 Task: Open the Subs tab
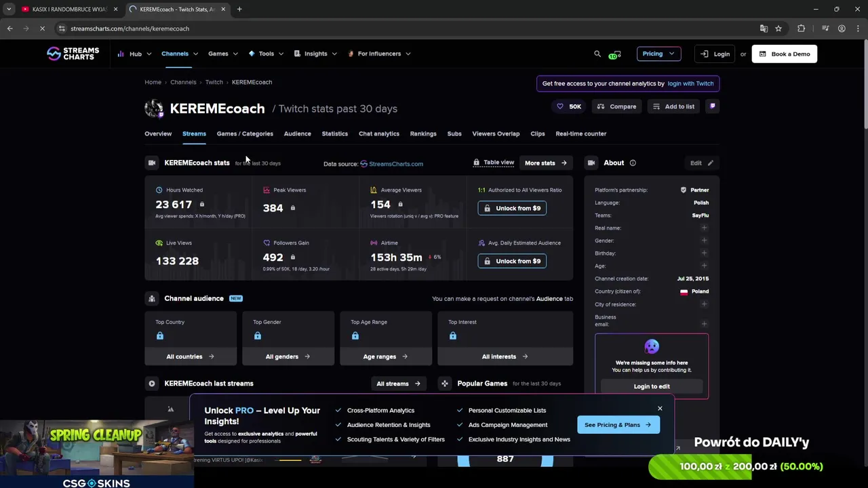tap(454, 134)
